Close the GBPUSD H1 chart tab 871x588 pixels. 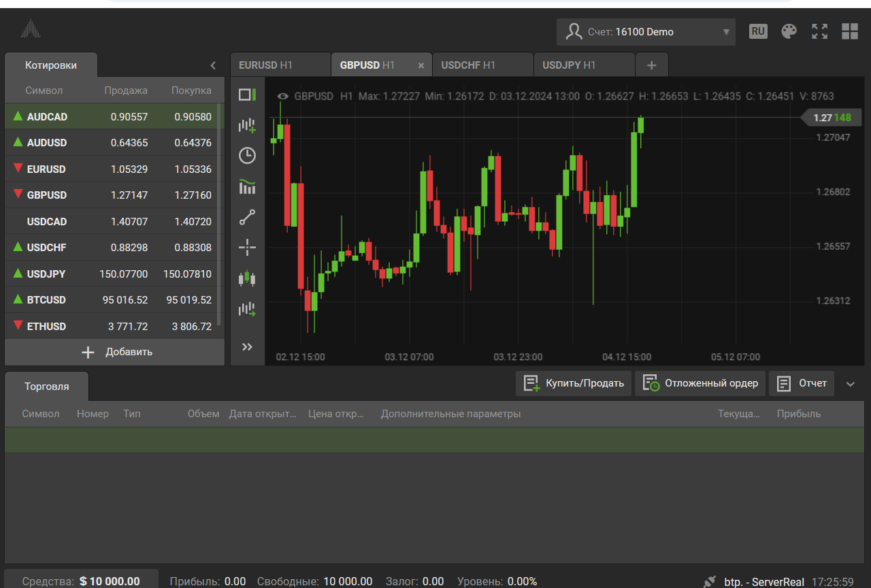click(x=421, y=65)
